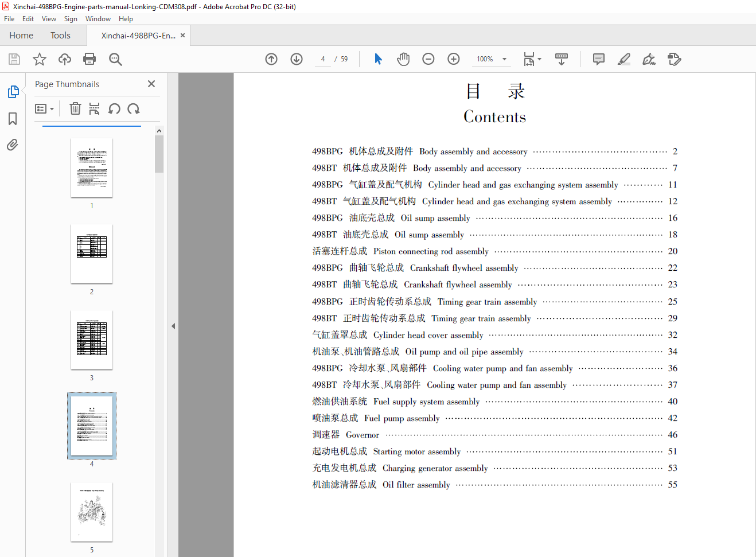This screenshot has width=756, height=557.
Task: Click Oil pump and oil pipe assembly entry
Action: (x=494, y=352)
